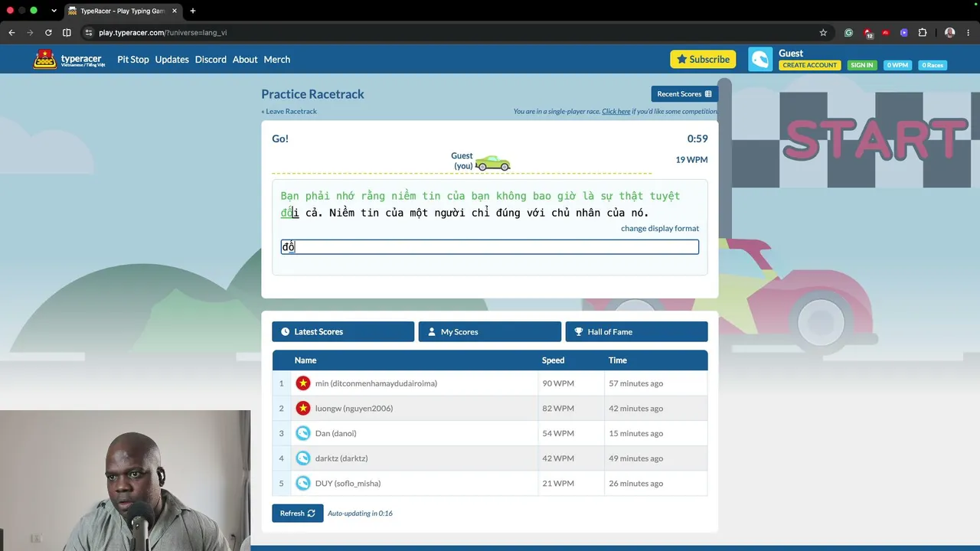Image resolution: width=980 pixels, height=551 pixels.
Task: Open the Discord link in navigation
Action: tap(211, 60)
